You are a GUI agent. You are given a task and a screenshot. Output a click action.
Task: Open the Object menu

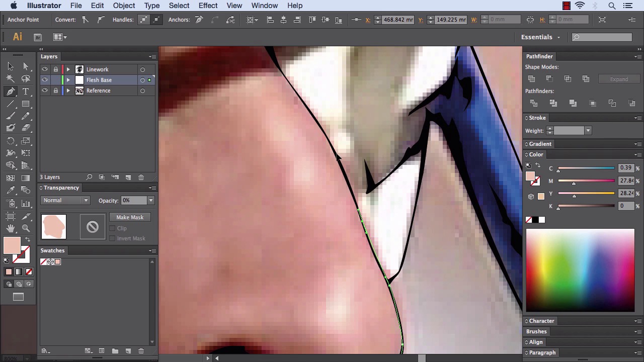click(x=124, y=6)
